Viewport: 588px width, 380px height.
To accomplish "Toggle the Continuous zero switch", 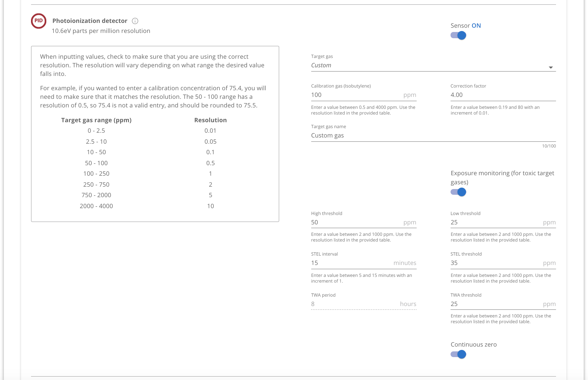I will 458,354.
